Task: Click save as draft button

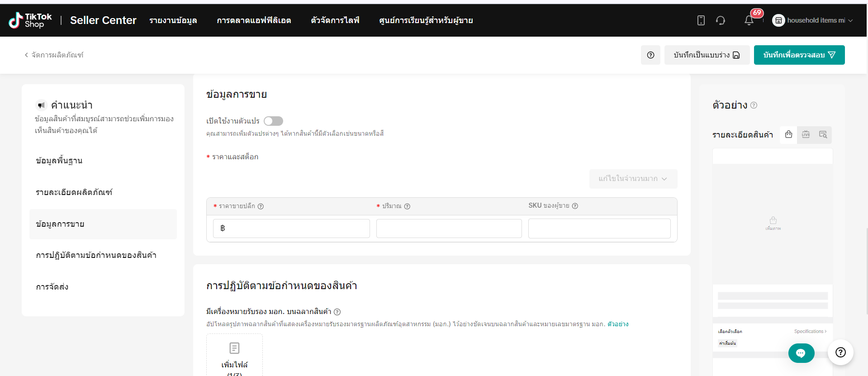Action: (707, 55)
